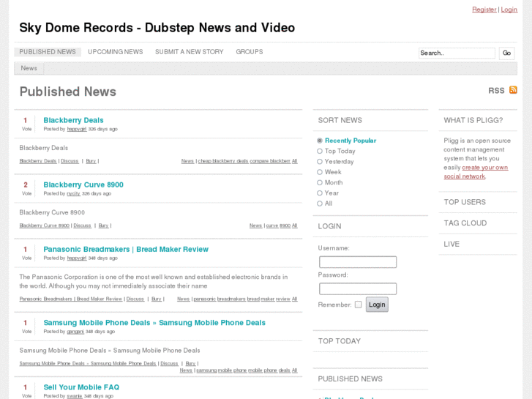
Task: Open Panasonic Breadmakers review story title
Action: pyautogui.click(x=126, y=249)
